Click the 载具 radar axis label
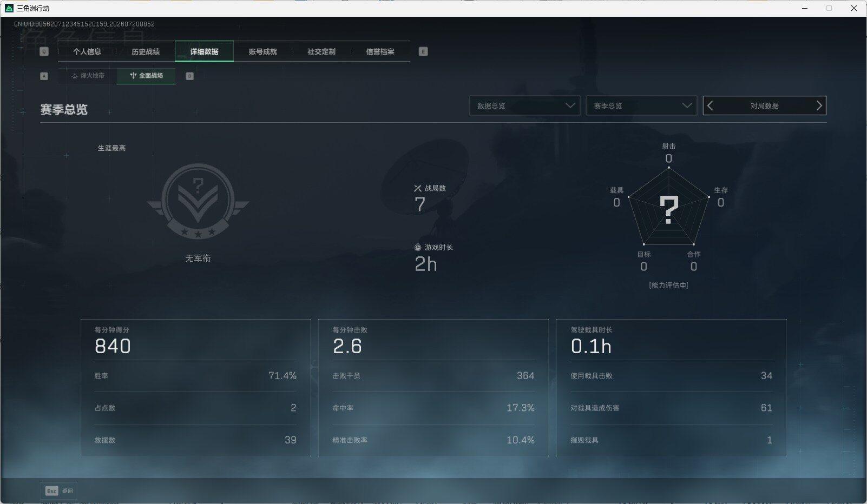Screen dimensions: 867x504 617,190
